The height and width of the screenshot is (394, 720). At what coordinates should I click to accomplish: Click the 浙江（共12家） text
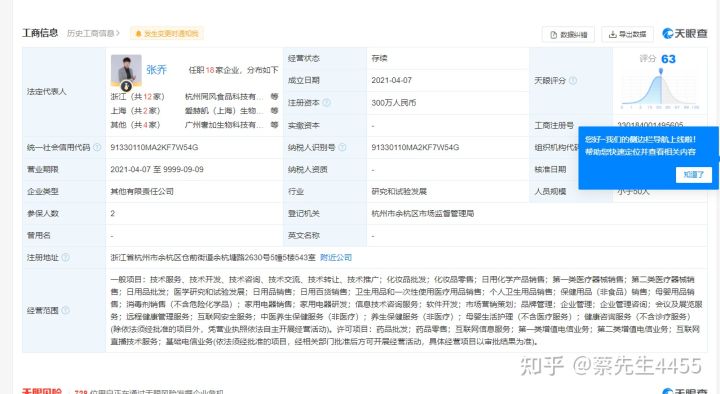137,96
